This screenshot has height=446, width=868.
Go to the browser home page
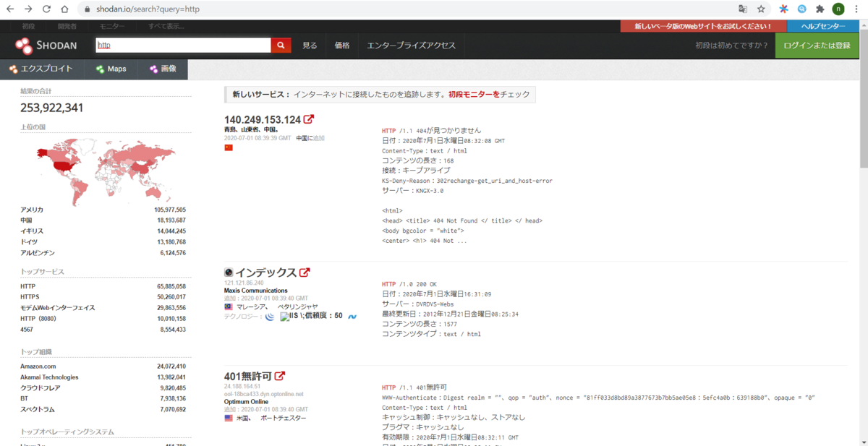click(64, 9)
